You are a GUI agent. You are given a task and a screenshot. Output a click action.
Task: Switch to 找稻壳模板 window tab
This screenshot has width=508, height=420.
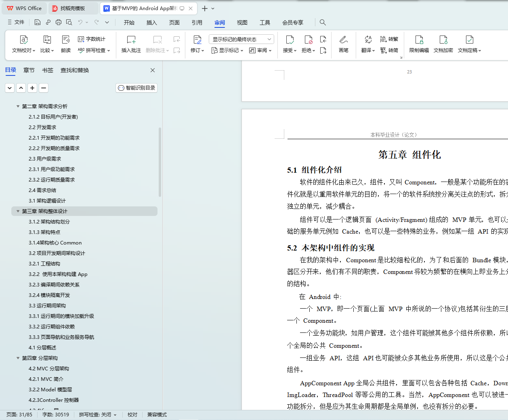[73, 8]
